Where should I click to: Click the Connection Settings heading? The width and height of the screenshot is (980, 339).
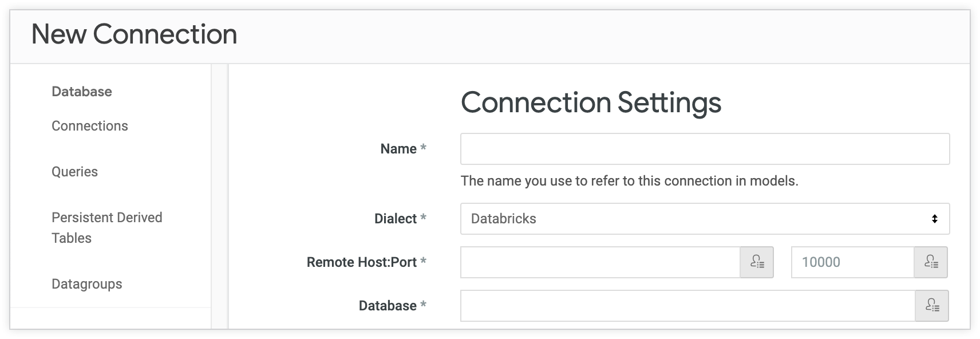click(x=591, y=103)
